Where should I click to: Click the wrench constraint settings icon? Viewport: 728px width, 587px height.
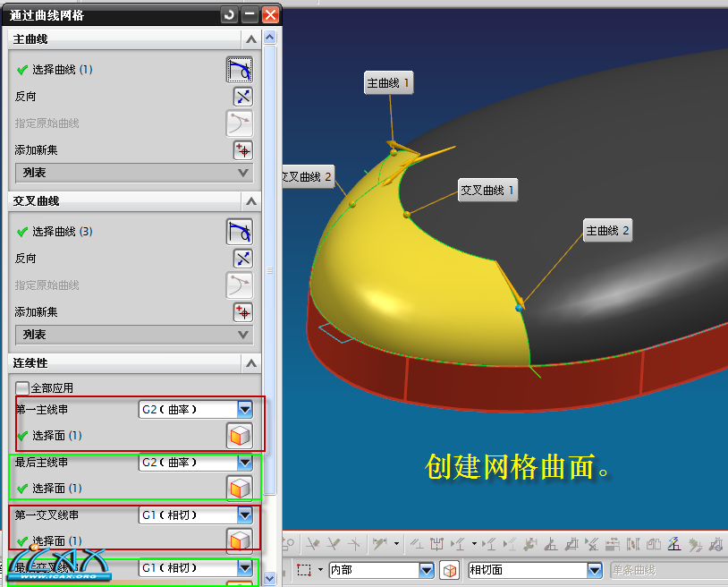pos(530,543)
